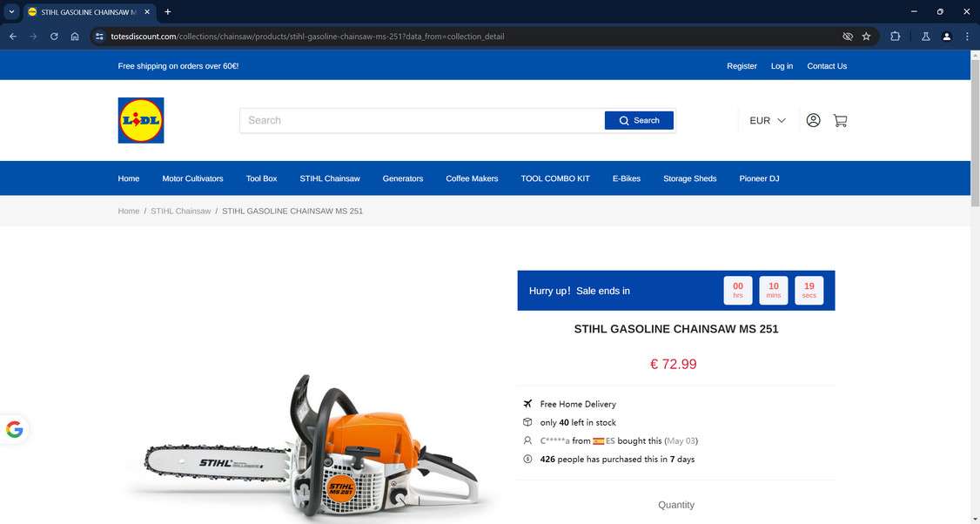980x524 pixels.
Task: Click the 'only 40 left in stock' text
Action: point(578,422)
